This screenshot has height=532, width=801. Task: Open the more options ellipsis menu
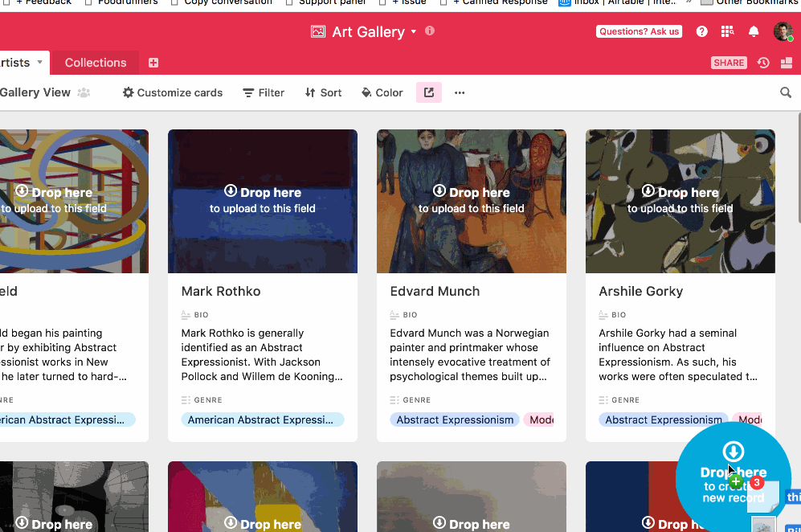point(460,92)
